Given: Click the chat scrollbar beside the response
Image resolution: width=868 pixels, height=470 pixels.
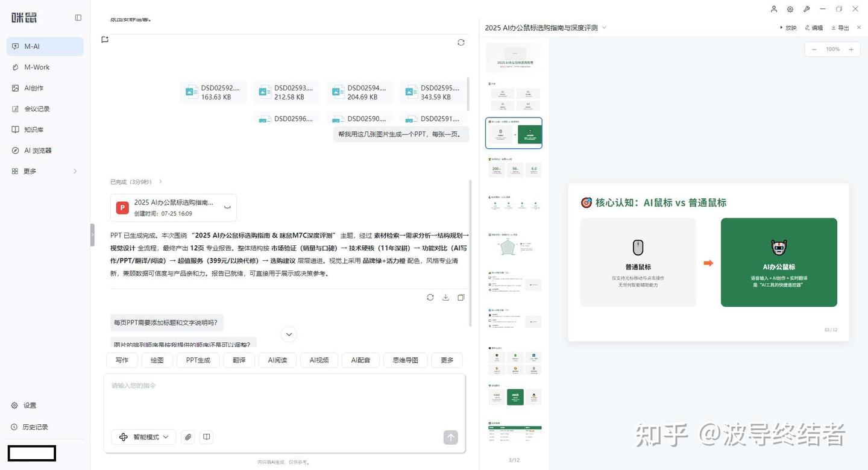Looking at the screenshot, I should [471, 253].
